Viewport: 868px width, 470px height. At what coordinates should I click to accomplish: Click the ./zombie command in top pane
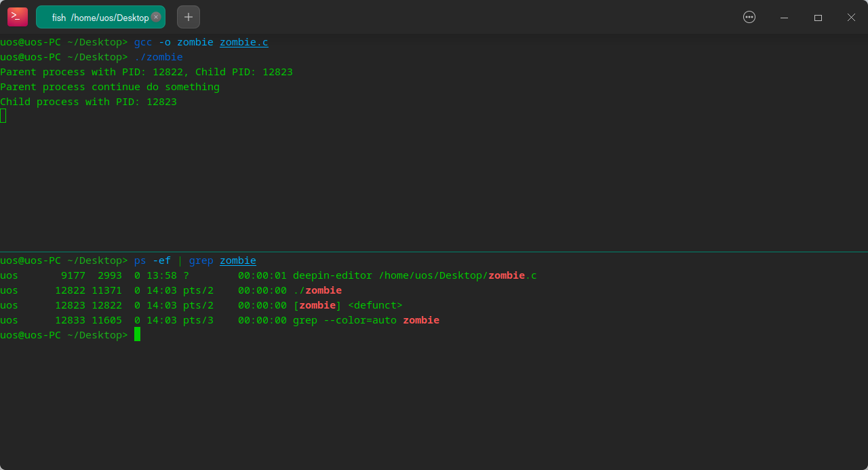pyautogui.click(x=158, y=57)
